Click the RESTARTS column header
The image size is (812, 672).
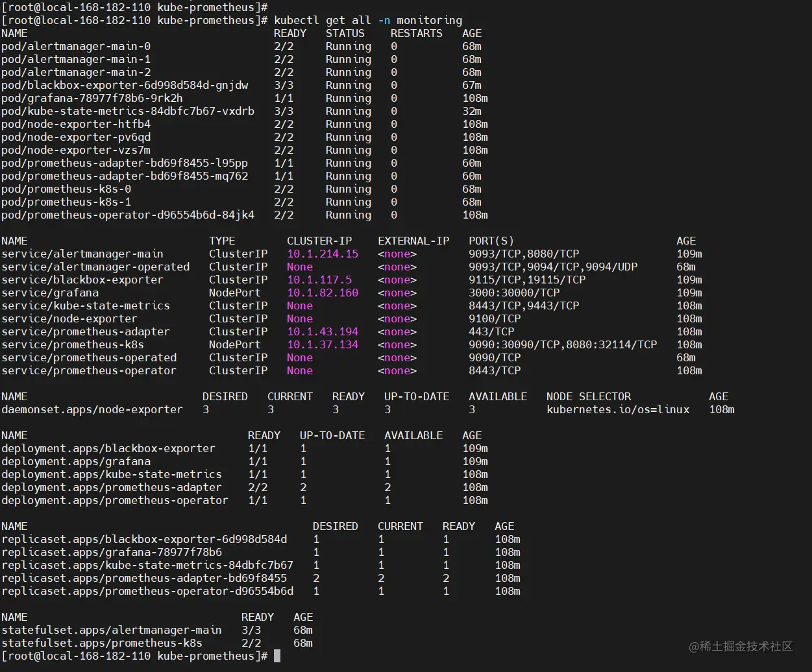(x=417, y=34)
